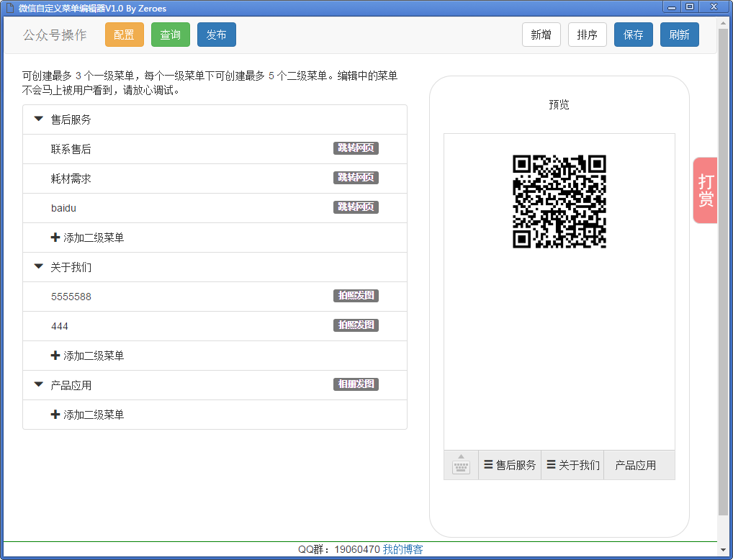Screen dimensions: 733x560
Task: Open 售后服务 menu in phone preview
Action: tap(510, 465)
